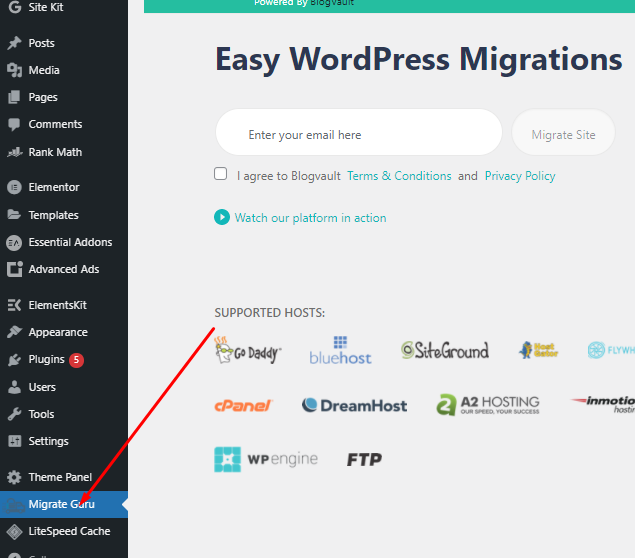The height and width of the screenshot is (558, 635).
Task: Click the A2 Hosting logo
Action: click(x=488, y=405)
